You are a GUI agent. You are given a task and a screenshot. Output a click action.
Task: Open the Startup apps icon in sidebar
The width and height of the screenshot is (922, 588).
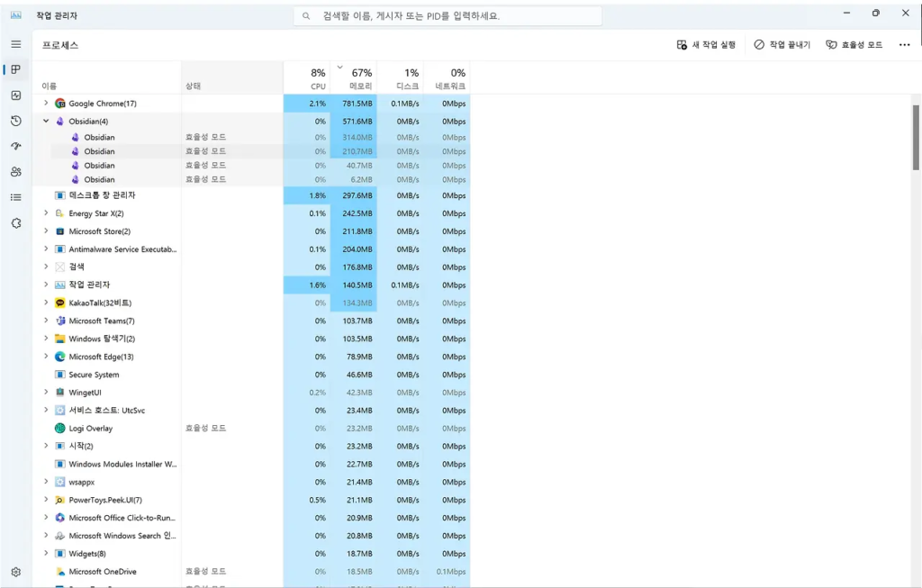point(16,146)
